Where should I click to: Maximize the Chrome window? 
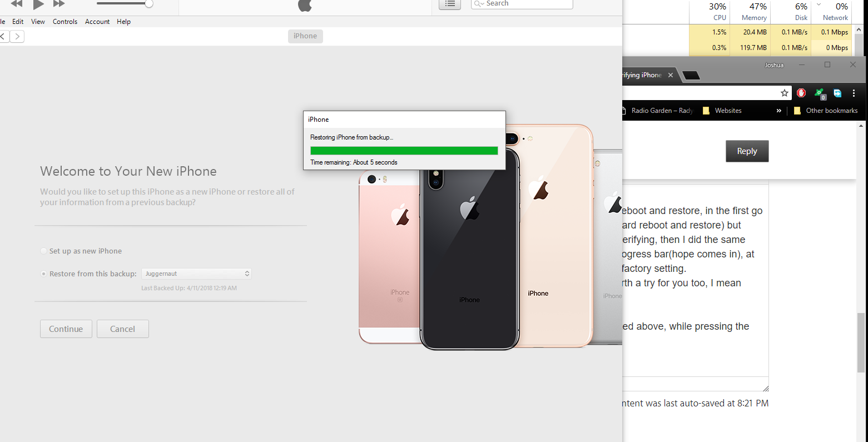827,64
